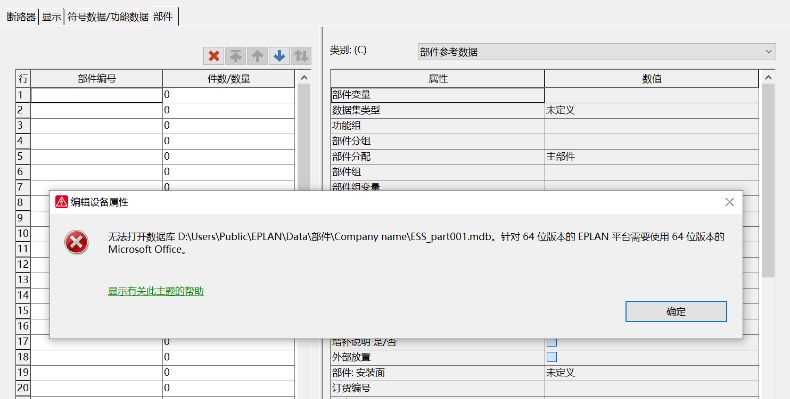790x399 pixels.
Task: Click the parts list scroll-up arrow
Action: (x=304, y=78)
